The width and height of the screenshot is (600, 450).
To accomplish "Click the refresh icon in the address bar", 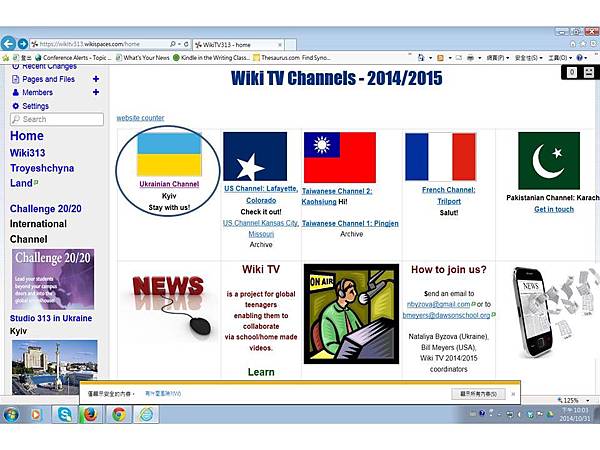I will point(186,44).
